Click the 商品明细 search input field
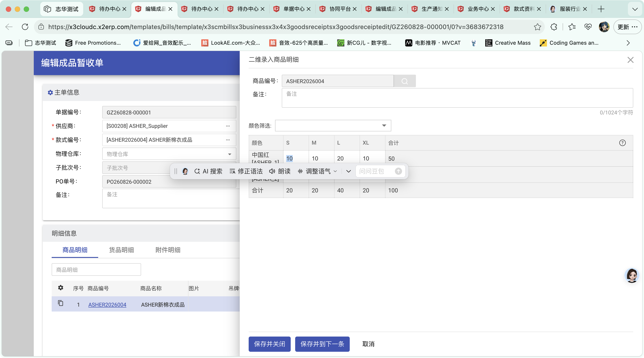This screenshot has width=644, height=358. point(96,270)
